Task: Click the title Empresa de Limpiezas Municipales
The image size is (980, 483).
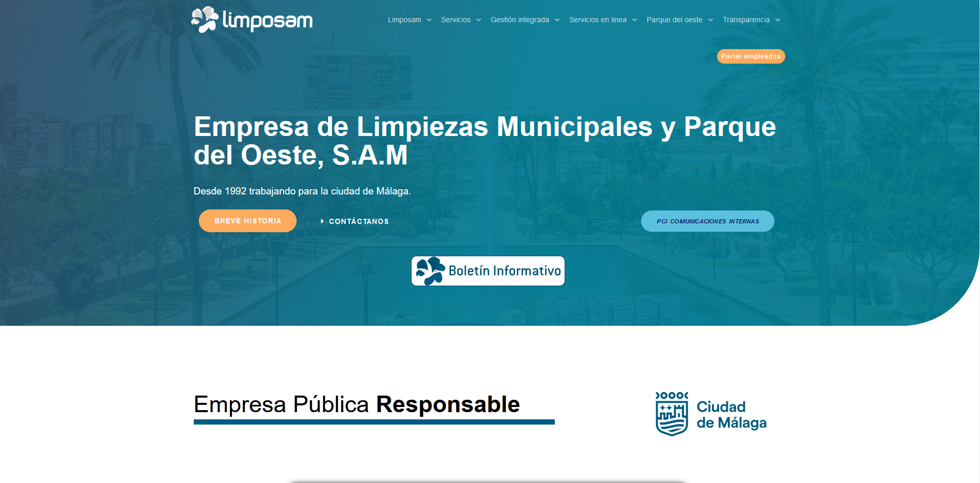Action: tap(485, 141)
